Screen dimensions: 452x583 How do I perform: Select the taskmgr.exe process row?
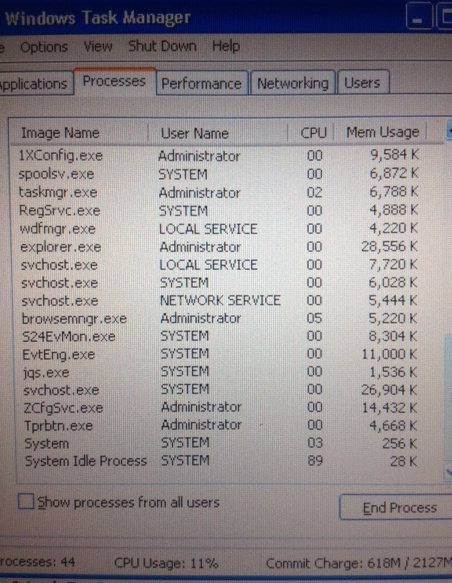[x=219, y=192]
